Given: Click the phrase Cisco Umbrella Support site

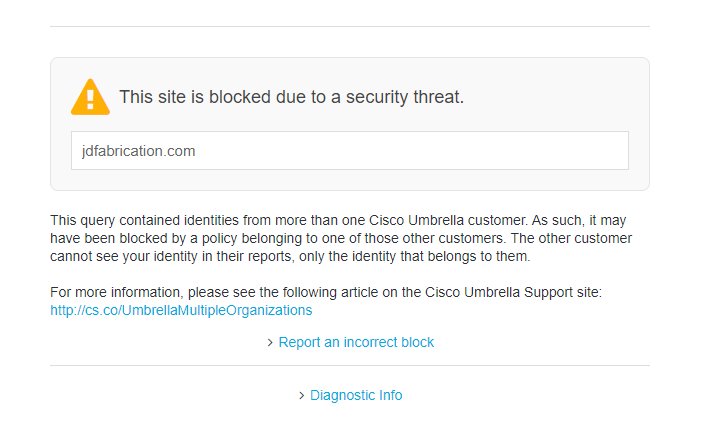Looking at the screenshot, I should pyautogui.click(x=512, y=293).
